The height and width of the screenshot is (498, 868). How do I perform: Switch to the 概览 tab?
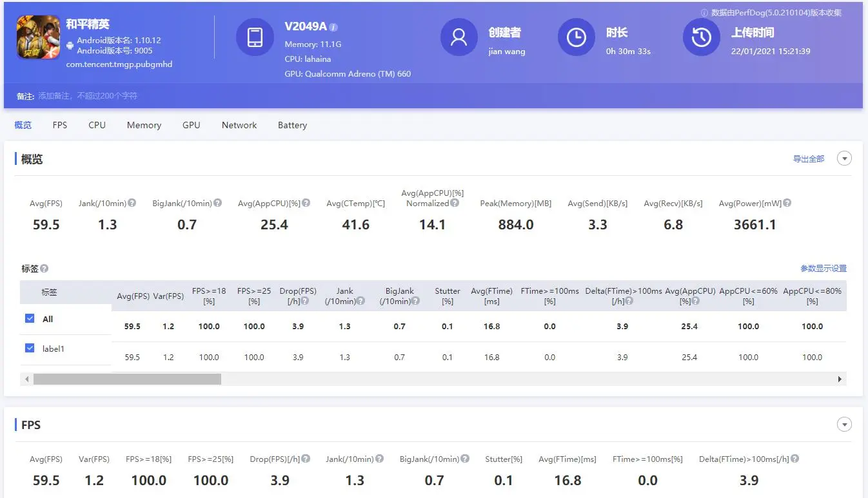(23, 125)
